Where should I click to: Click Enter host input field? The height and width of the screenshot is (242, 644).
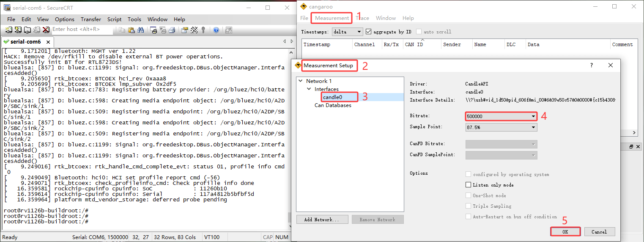pos(82,30)
